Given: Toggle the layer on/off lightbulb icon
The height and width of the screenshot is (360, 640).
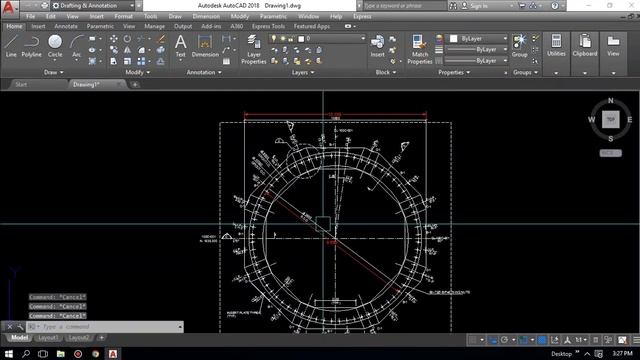Looking at the screenshot, I should [x=273, y=39].
